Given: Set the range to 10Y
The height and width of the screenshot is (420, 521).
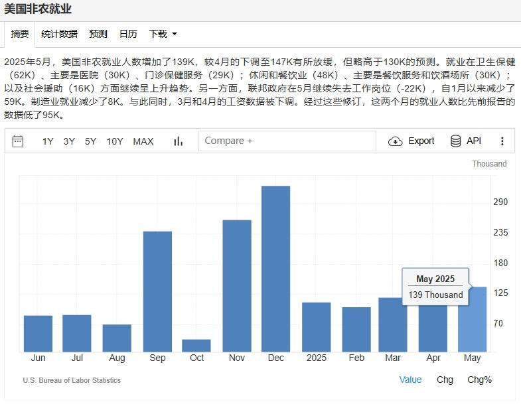Looking at the screenshot, I should click(115, 141).
